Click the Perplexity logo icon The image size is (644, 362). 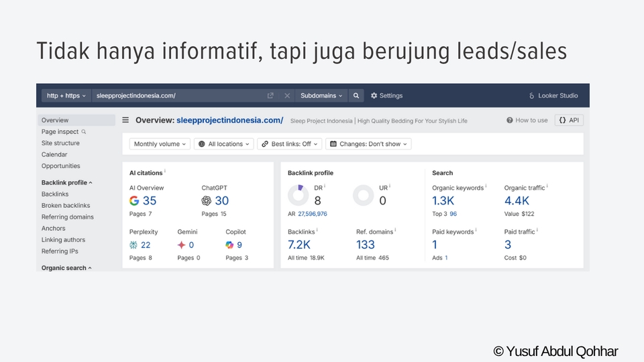133,245
